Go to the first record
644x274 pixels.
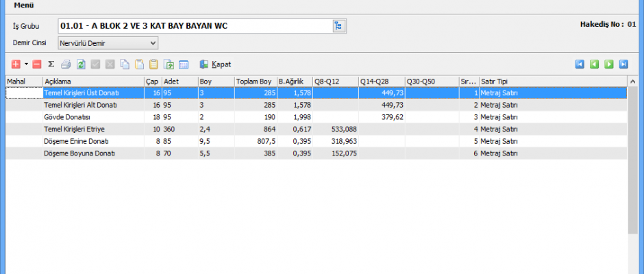[580, 64]
